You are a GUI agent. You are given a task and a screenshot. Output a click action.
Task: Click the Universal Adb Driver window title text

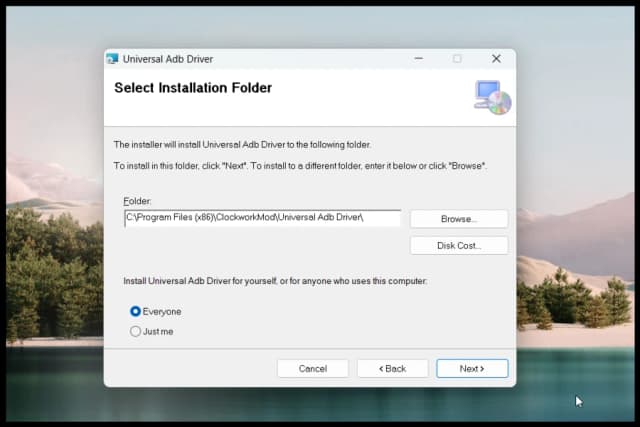[x=168, y=59]
